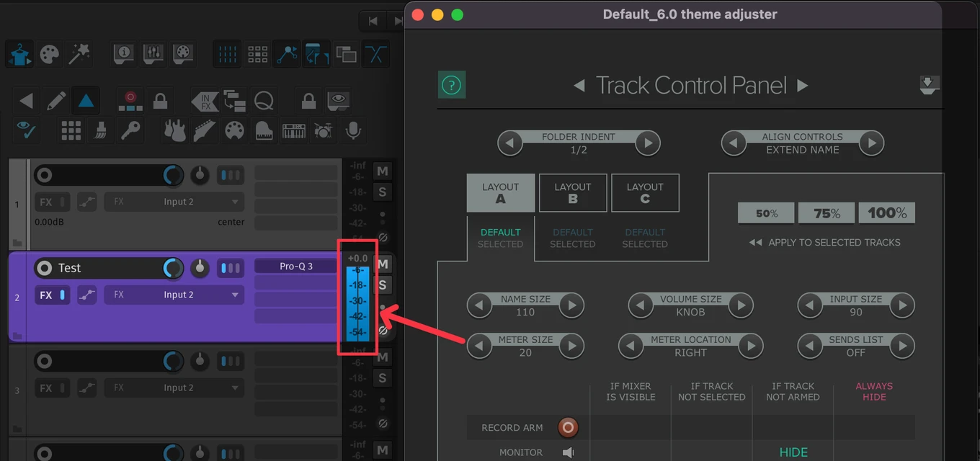980x461 pixels.
Task: Arm the Test track for recording
Action: pyautogui.click(x=44, y=268)
